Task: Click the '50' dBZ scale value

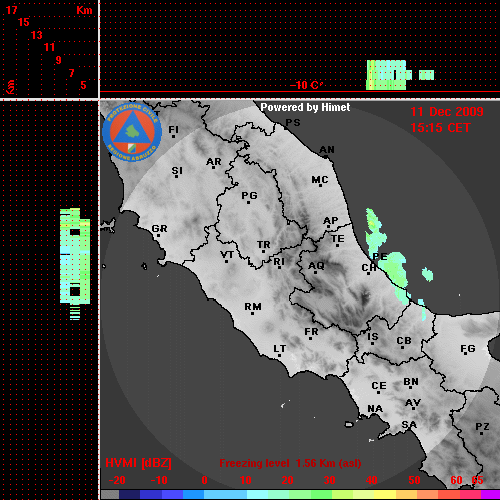Action: point(414,480)
